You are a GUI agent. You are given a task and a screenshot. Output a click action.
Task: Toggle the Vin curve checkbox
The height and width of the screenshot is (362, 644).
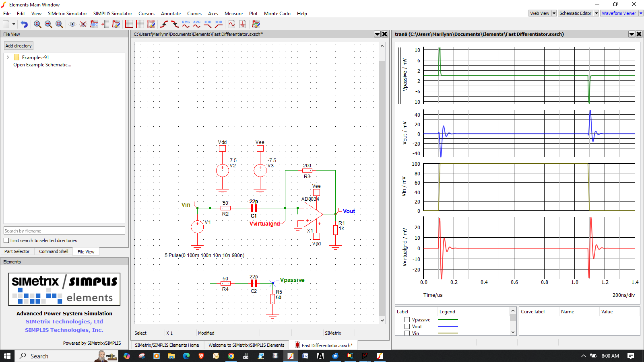pos(407,333)
